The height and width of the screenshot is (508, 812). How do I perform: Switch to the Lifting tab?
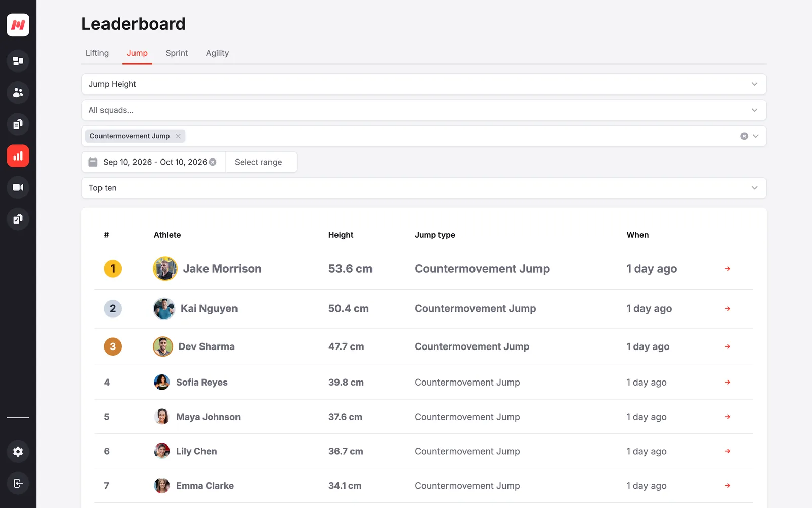click(x=97, y=53)
